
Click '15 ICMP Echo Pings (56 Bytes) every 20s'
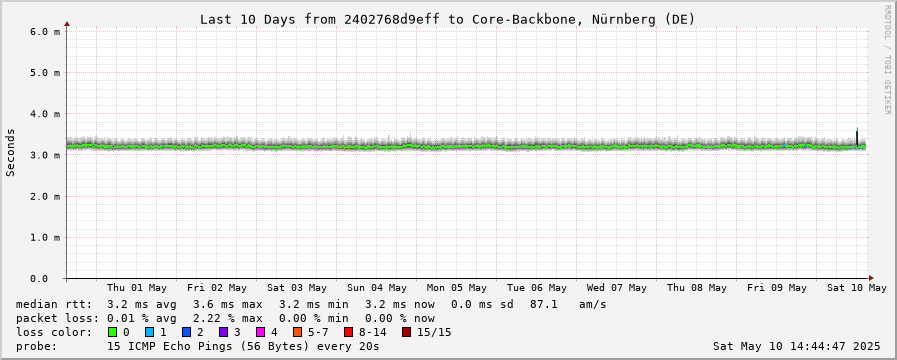point(243,346)
